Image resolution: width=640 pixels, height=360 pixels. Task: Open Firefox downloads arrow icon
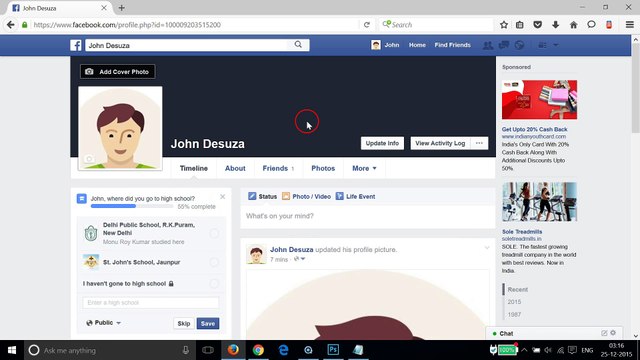tap(556, 25)
